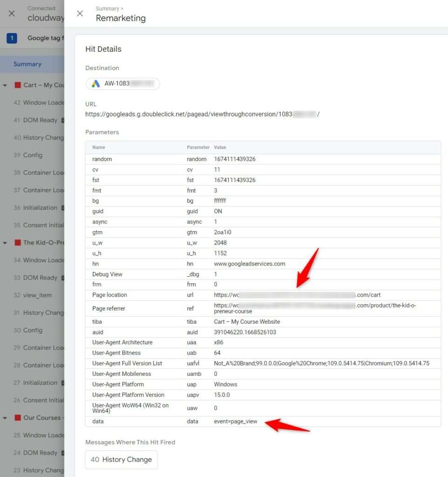Select event 42 Window Loaded
Viewport: 448px width, 477px height.
pos(39,103)
